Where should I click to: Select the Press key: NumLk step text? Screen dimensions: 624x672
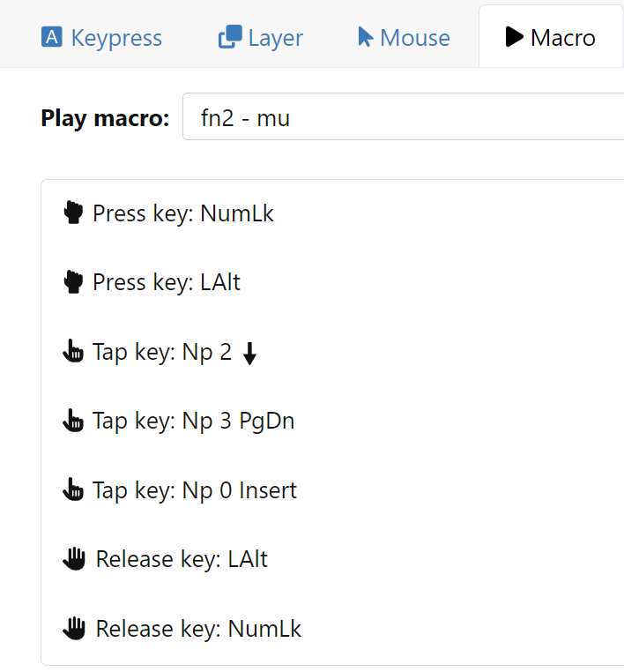coord(183,213)
